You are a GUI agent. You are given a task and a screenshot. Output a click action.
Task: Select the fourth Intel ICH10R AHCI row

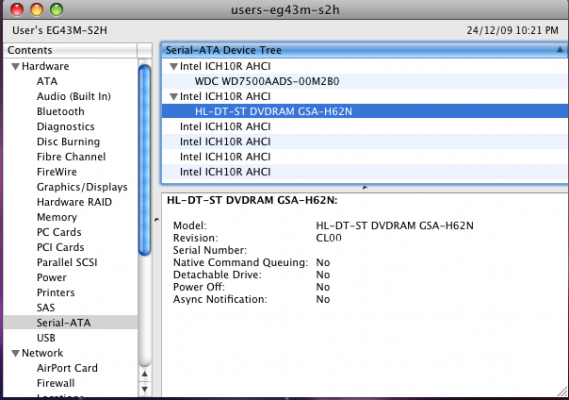[364, 142]
